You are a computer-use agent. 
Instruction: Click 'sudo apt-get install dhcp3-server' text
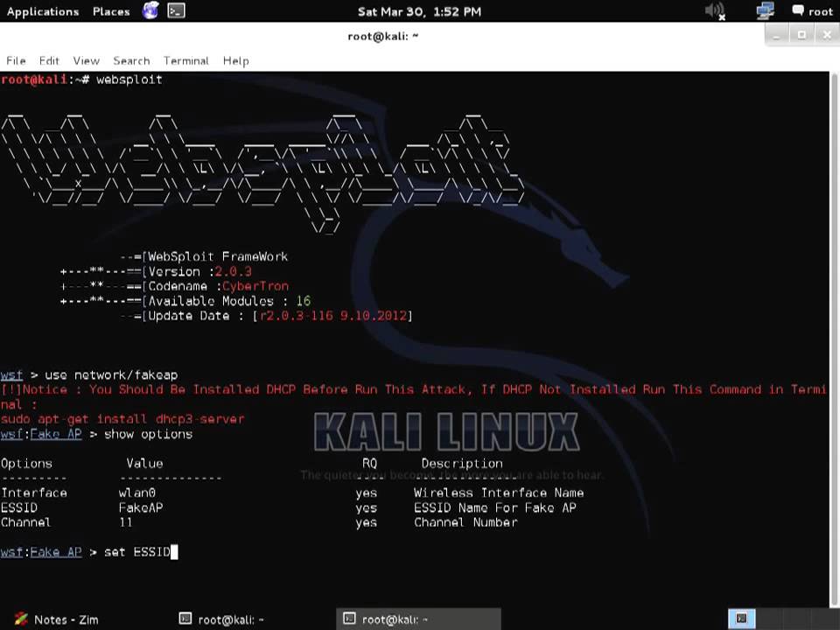pyautogui.click(x=122, y=419)
